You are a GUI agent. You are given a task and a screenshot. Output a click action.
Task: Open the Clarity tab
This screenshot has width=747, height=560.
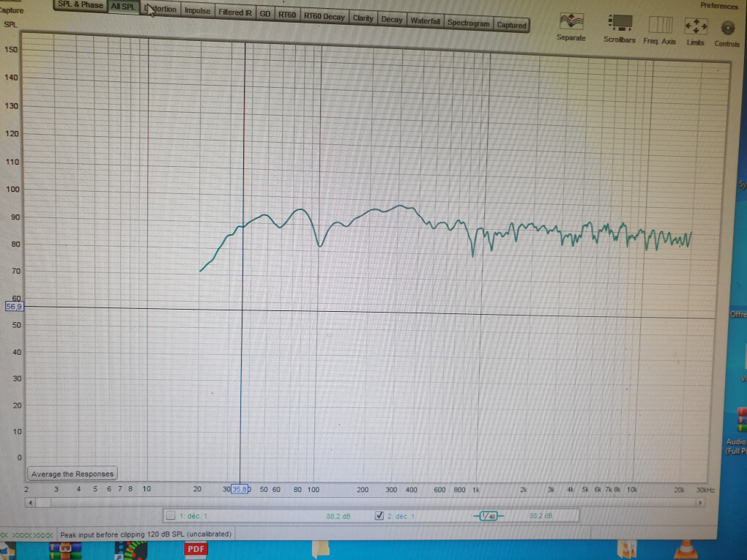coord(363,18)
